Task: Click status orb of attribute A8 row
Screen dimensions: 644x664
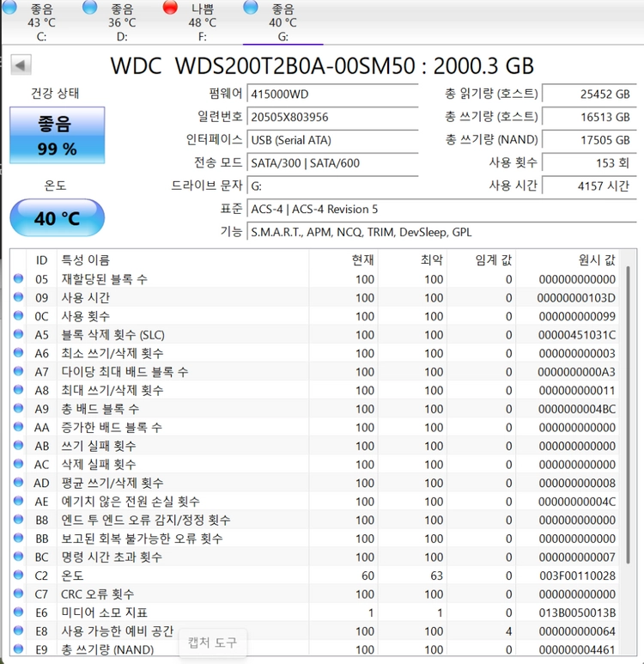Action: [x=18, y=390]
